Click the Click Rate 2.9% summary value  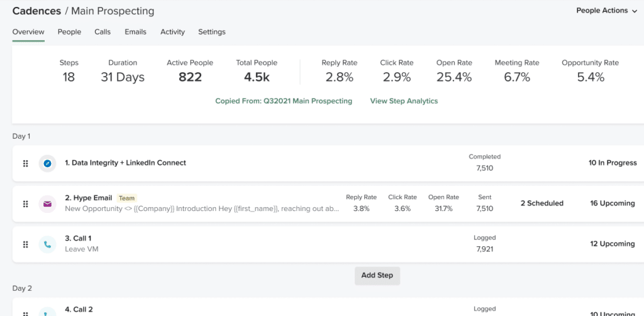click(397, 77)
